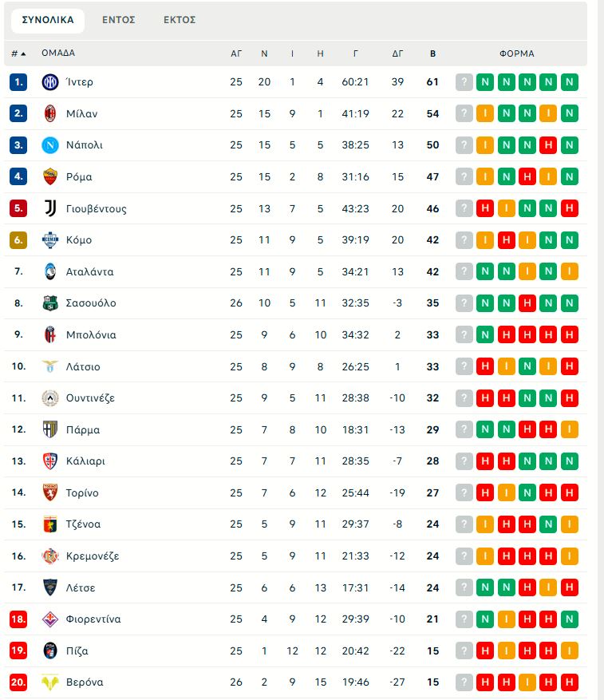Screen dimensions: 604x700
Task: Switch to the ΕΝΤΟΣ home tab
Action: [x=118, y=20]
